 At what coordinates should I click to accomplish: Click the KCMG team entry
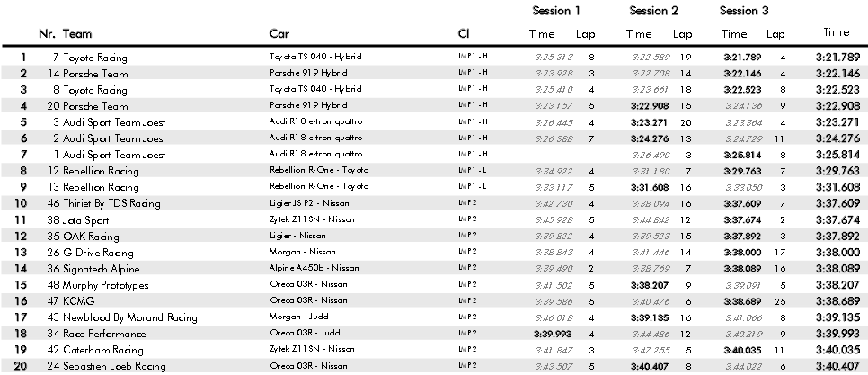(x=78, y=301)
